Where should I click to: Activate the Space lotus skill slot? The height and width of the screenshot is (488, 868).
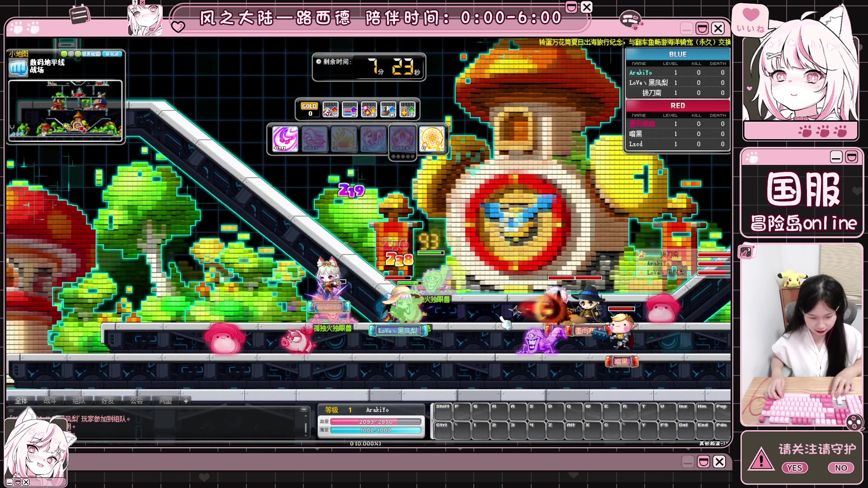point(402,138)
